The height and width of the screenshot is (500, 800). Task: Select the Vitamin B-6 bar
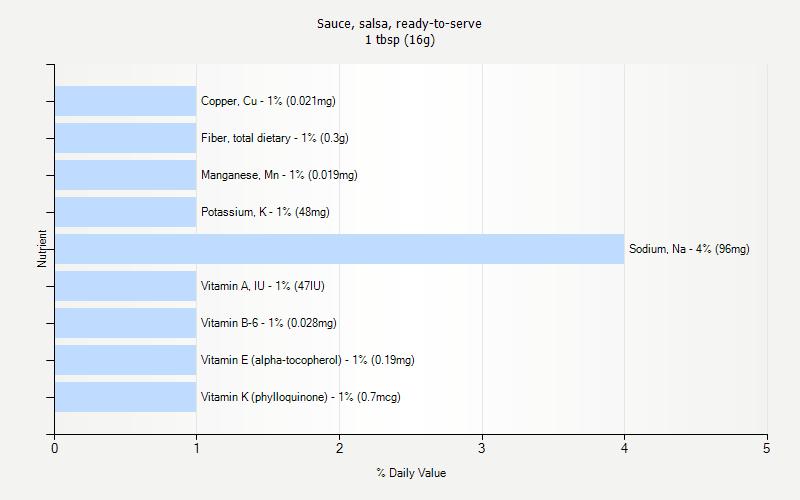125,323
